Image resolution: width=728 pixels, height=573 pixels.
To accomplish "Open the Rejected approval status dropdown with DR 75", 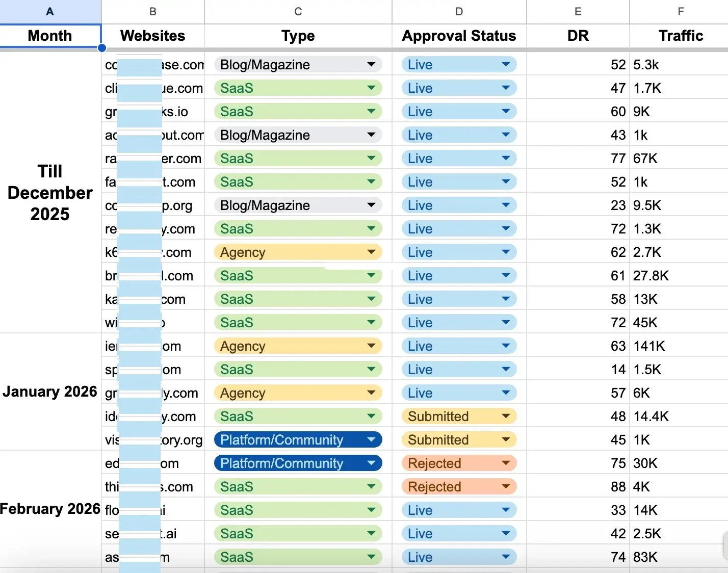I will pyautogui.click(x=505, y=463).
